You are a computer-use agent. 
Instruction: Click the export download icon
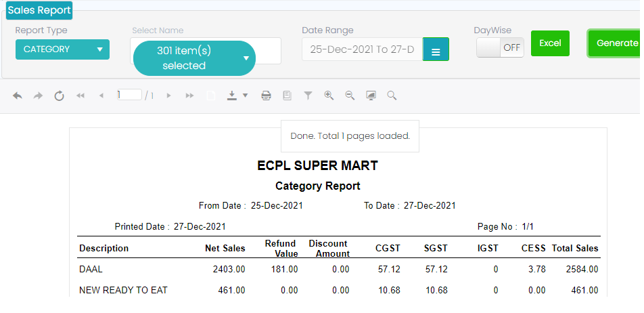pos(231,96)
